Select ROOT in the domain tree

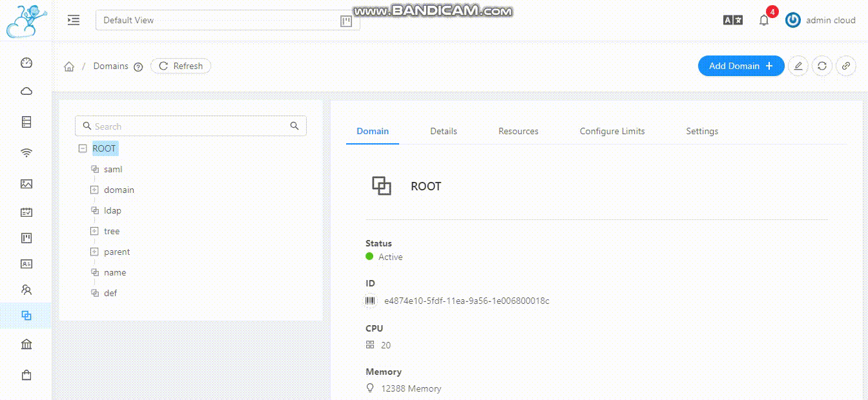click(105, 148)
